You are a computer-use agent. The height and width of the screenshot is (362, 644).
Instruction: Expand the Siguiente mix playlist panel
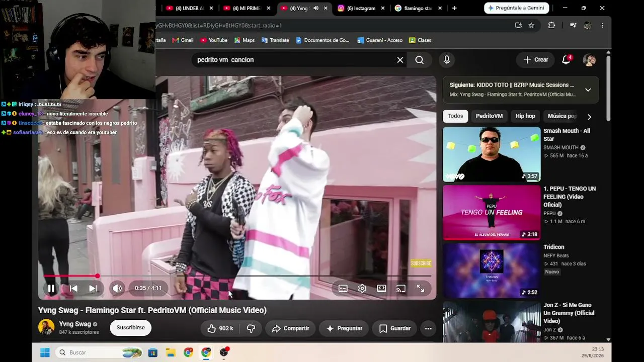coord(588,90)
